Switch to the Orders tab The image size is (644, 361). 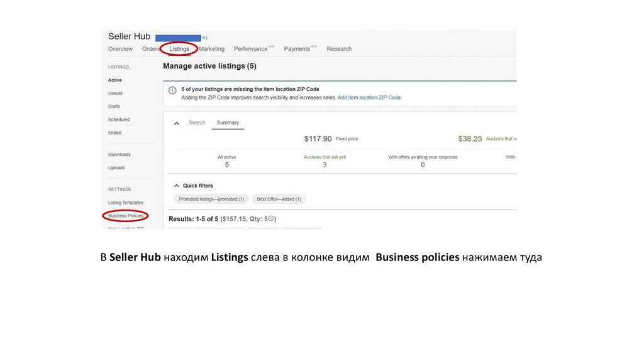pyautogui.click(x=150, y=49)
